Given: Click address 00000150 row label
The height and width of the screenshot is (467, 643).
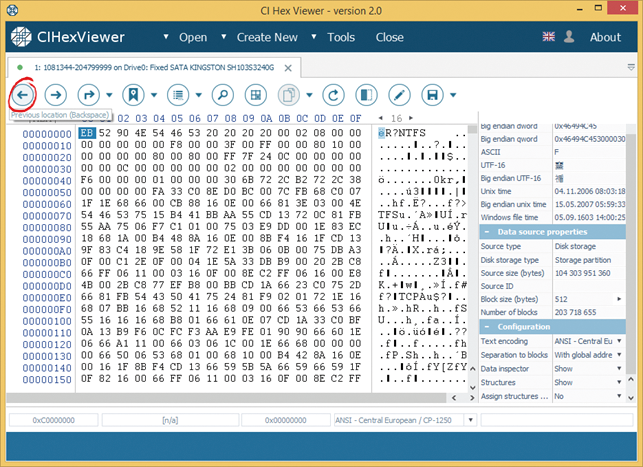Looking at the screenshot, I should pyautogui.click(x=47, y=380).
